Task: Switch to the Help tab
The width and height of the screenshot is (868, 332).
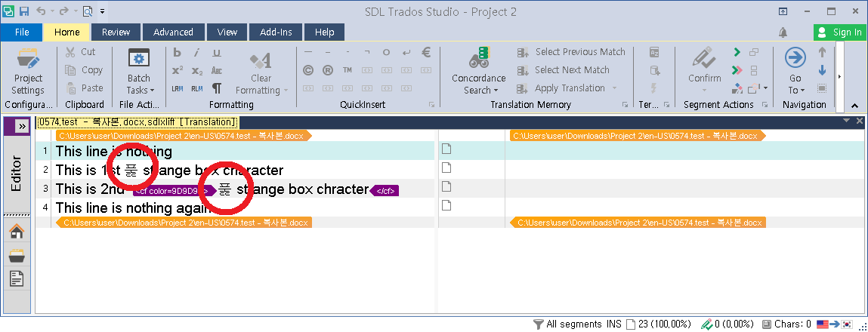Action: (x=324, y=32)
